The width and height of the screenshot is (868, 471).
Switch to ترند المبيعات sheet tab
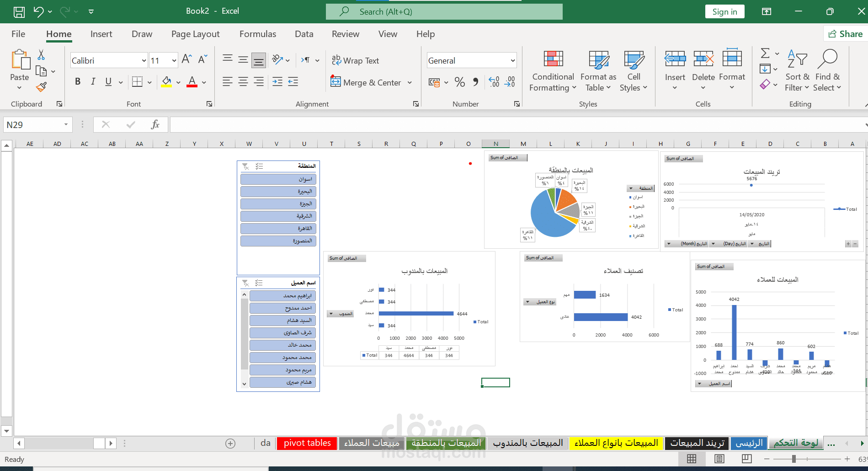click(x=697, y=443)
